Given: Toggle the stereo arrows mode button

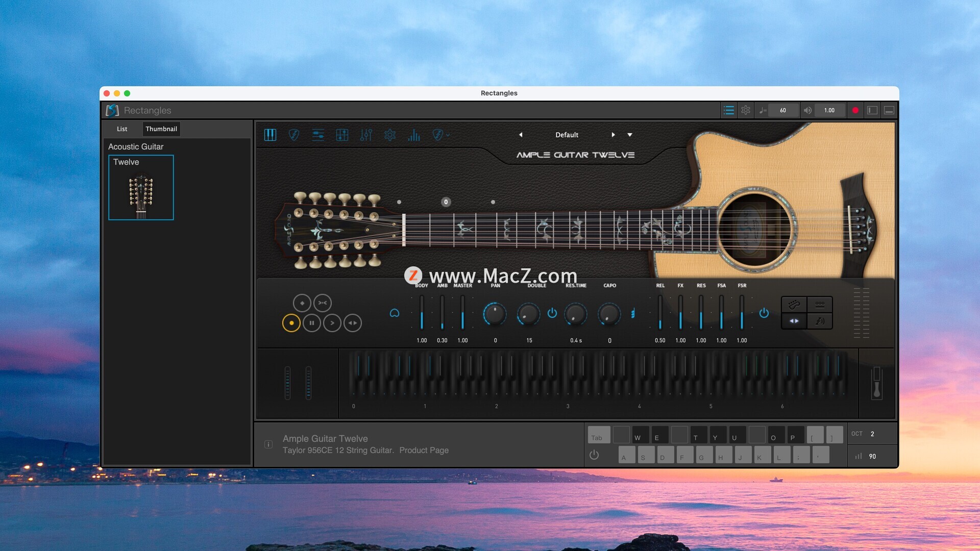Looking at the screenshot, I should tap(794, 321).
